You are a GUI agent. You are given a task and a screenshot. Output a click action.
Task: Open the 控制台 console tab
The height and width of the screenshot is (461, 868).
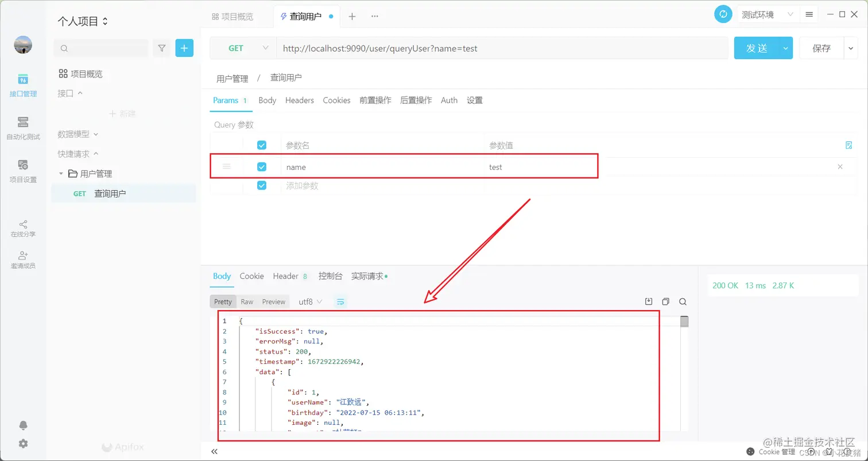pyautogui.click(x=331, y=276)
